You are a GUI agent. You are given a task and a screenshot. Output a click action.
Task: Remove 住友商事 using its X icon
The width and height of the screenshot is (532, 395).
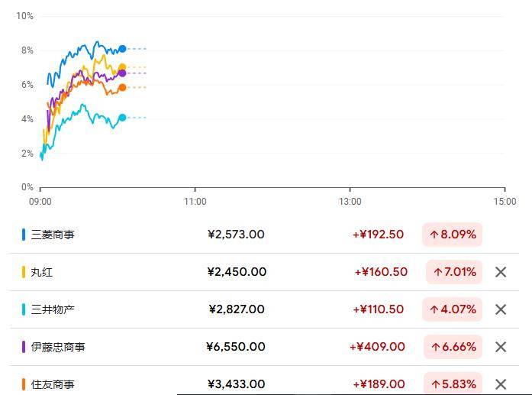tap(501, 384)
